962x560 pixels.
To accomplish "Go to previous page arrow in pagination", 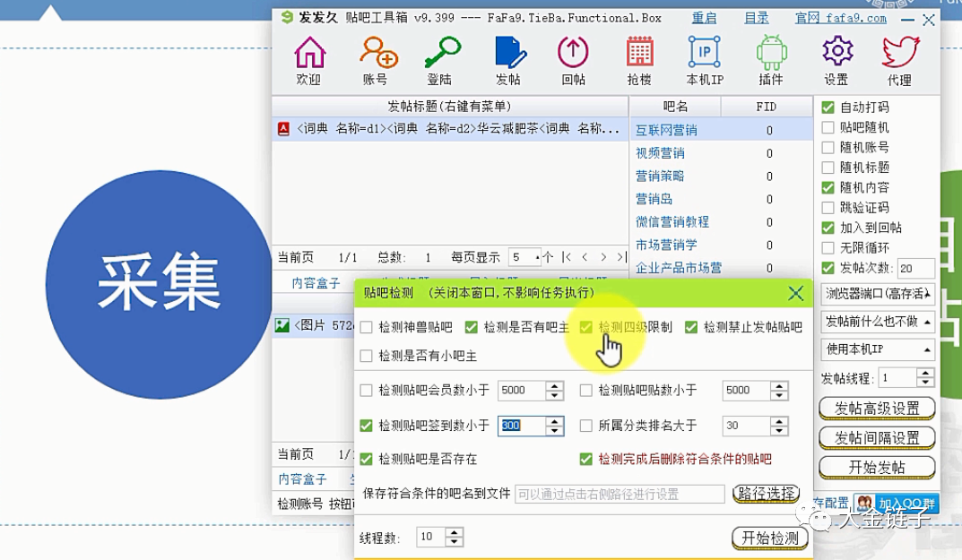I will (585, 257).
